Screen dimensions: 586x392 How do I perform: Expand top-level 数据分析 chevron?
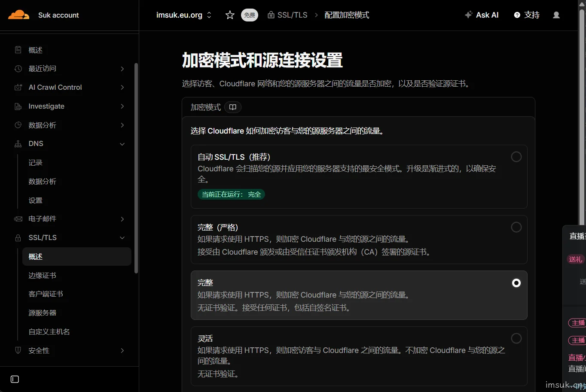[122, 125]
